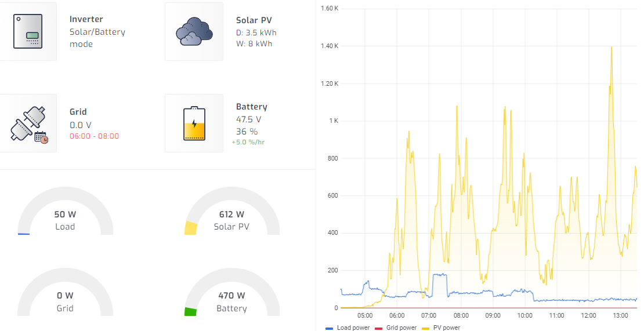Viewport: 644px width, 331px height.
Task: Click the battery voltage 47.5 V value
Action: click(x=249, y=119)
